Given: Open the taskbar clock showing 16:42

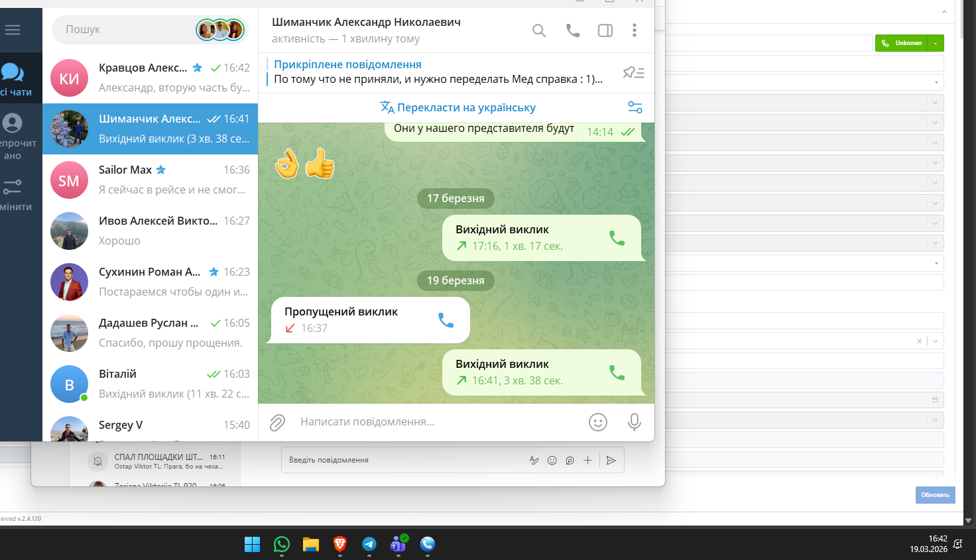Looking at the screenshot, I should (928, 544).
